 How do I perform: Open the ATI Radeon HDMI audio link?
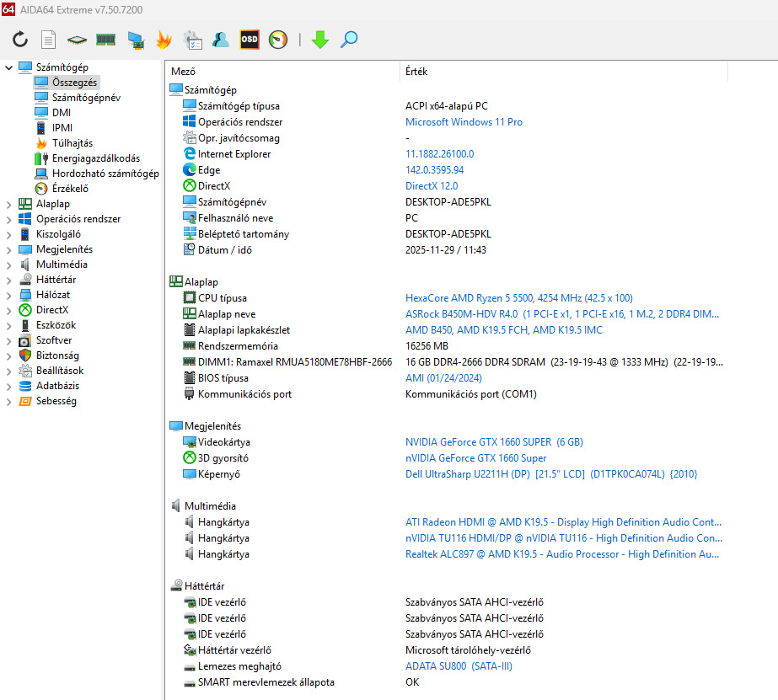pos(564,522)
